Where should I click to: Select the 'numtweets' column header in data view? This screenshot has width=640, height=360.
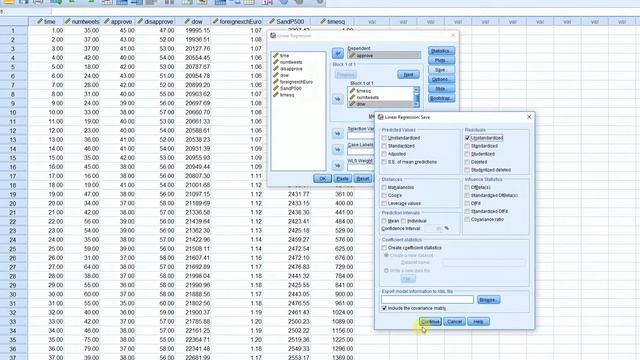(x=82, y=21)
